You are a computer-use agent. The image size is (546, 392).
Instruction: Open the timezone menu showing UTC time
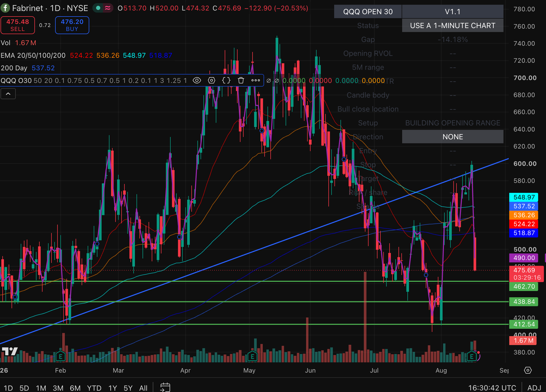coord(492,388)
